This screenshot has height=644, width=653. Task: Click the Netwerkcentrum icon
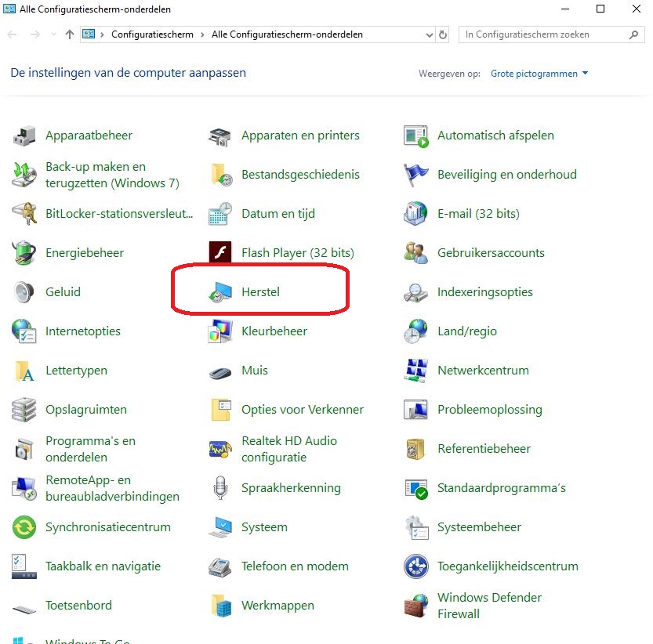pos(415,371)
